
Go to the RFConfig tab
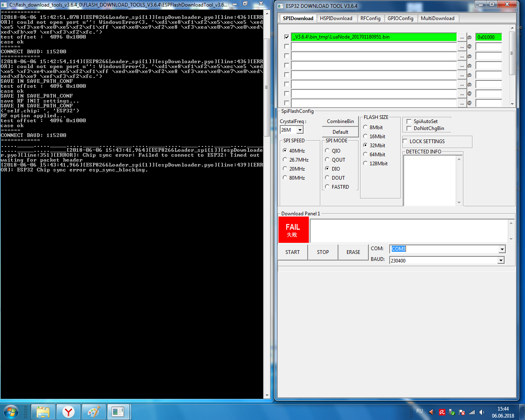[x=370, y=18]
